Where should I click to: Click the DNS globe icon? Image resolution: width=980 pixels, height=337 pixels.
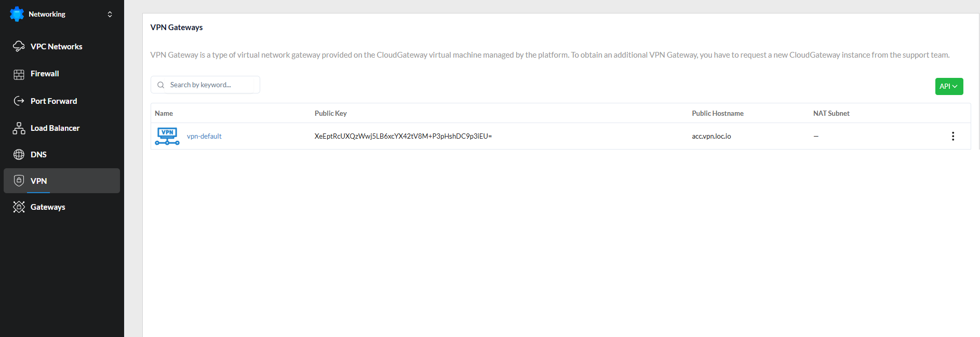tap(19, 155)
